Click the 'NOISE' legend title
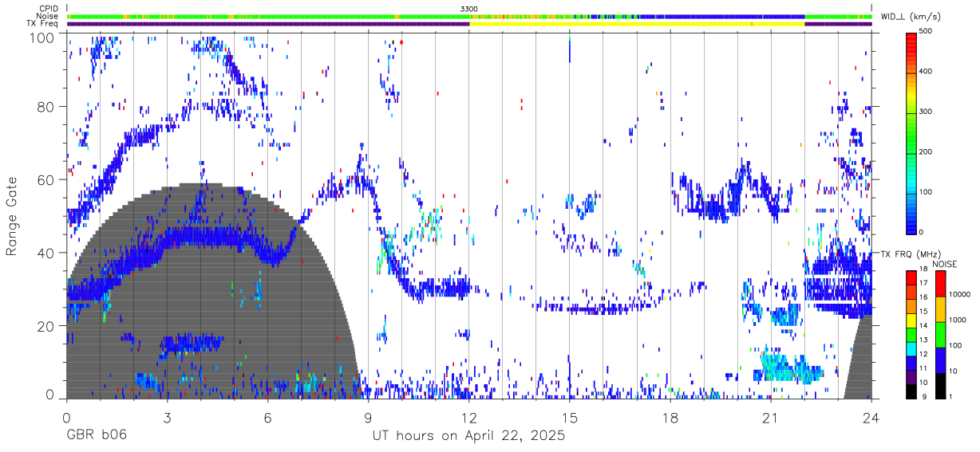980x452 pixels. pyautogui.click(x=944, y=264)
